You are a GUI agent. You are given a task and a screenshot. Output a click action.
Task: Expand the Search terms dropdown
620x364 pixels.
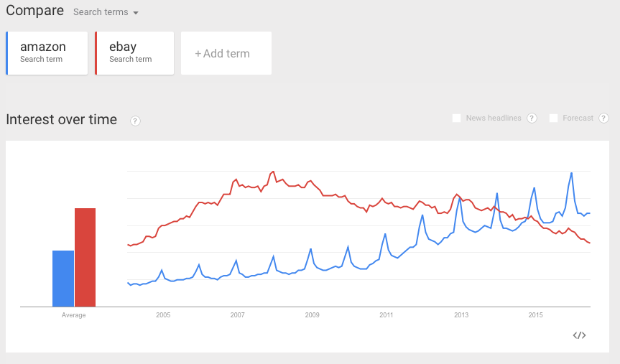[106, 12]
